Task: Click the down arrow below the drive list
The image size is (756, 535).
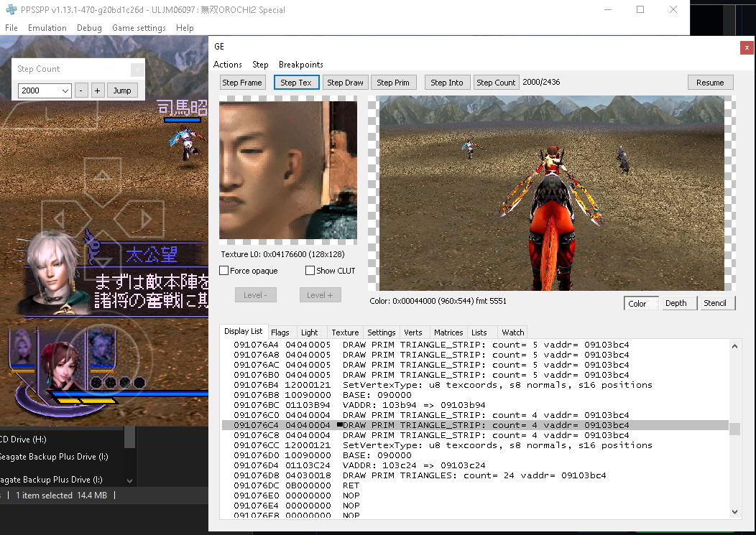Action: click(x=130, y=480)
